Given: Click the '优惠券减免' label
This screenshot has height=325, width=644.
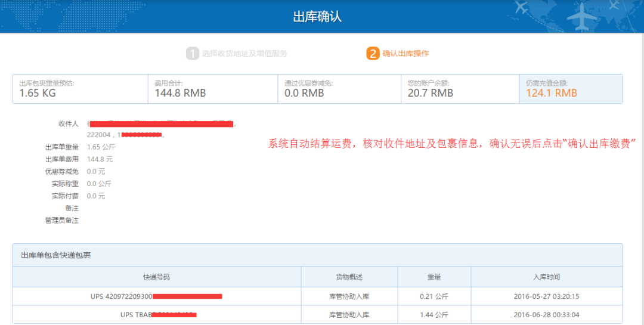Looking at the screenshot, I should coord(61,171).
